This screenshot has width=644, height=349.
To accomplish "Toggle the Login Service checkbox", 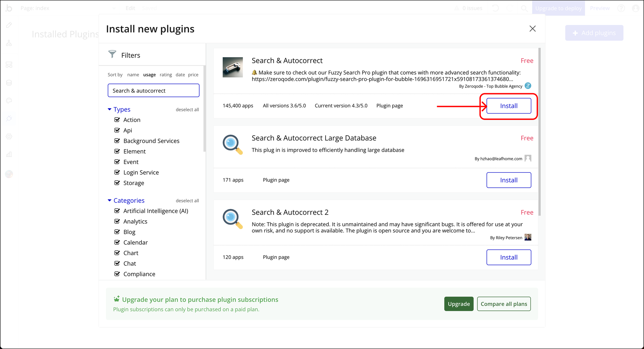I will (x=117, y=172).
